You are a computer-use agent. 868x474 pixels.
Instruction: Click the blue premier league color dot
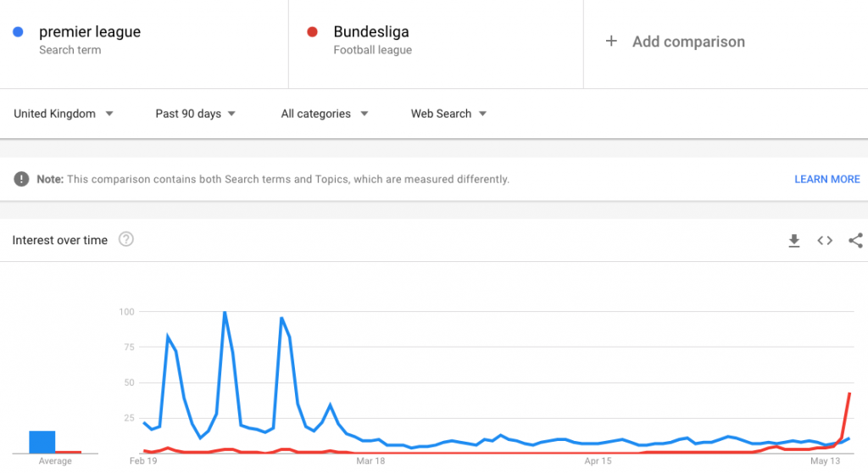coord(19,32)
